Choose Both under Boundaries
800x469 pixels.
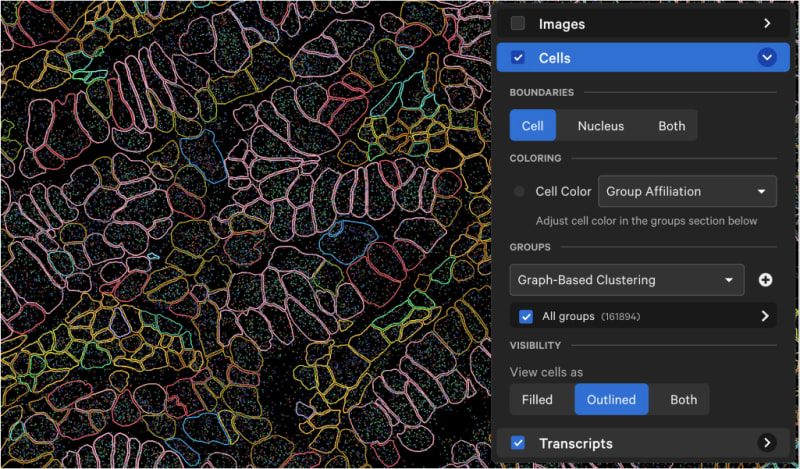671,126
